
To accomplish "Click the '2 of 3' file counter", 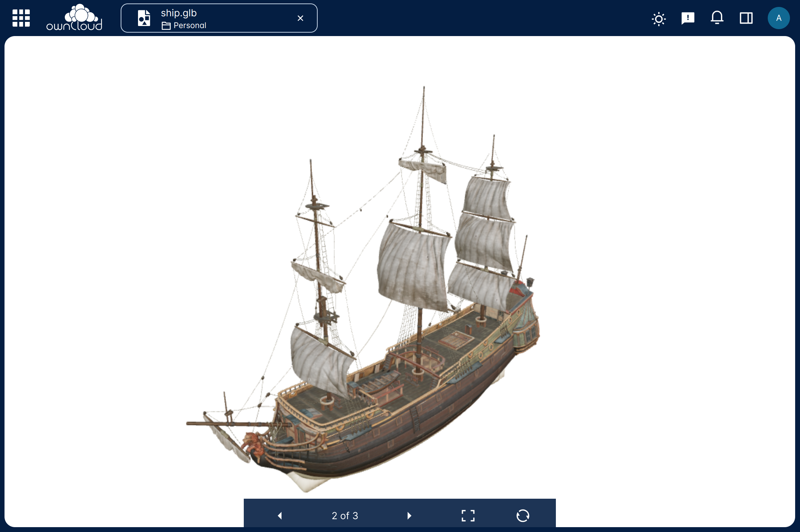I will (345, 516).
